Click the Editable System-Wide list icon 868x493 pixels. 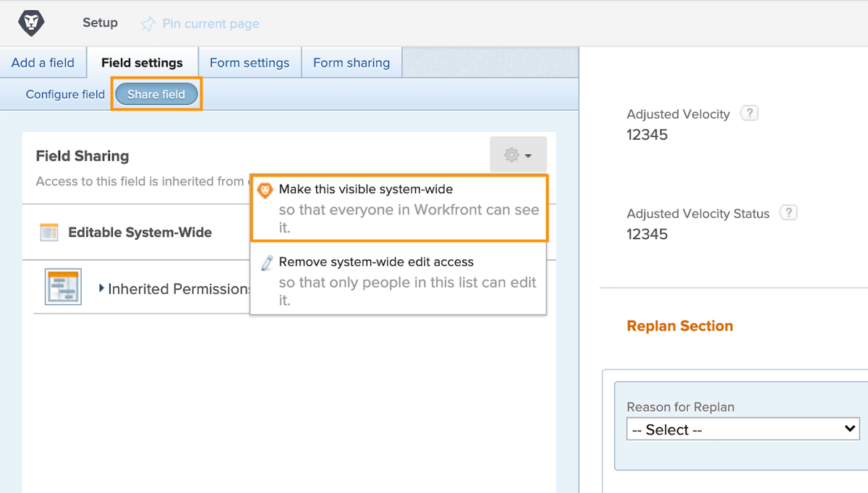48,232
